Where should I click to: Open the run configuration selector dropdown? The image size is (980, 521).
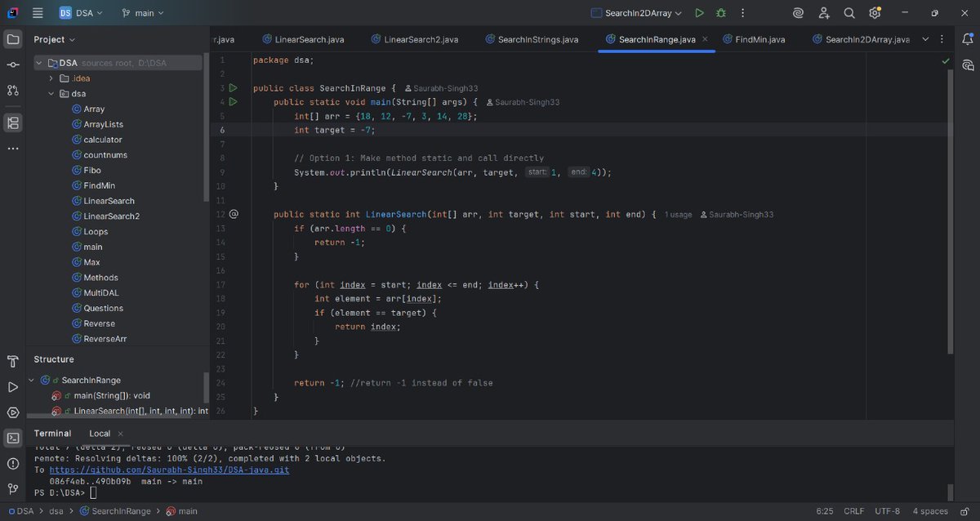pos(636,13)
